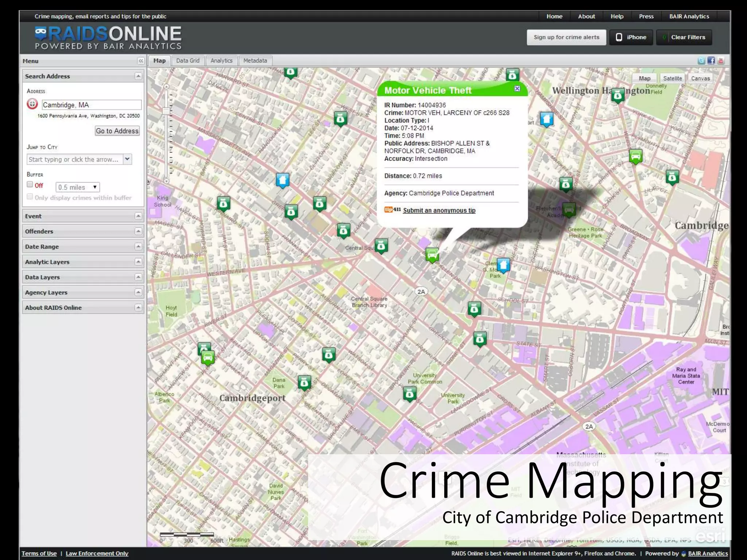Click the theft marker at University Park Common

tap(410, 394)
